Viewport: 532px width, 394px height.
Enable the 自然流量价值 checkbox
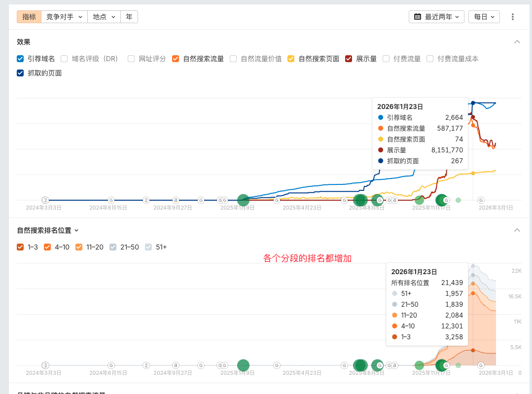(x=233, y=59)
